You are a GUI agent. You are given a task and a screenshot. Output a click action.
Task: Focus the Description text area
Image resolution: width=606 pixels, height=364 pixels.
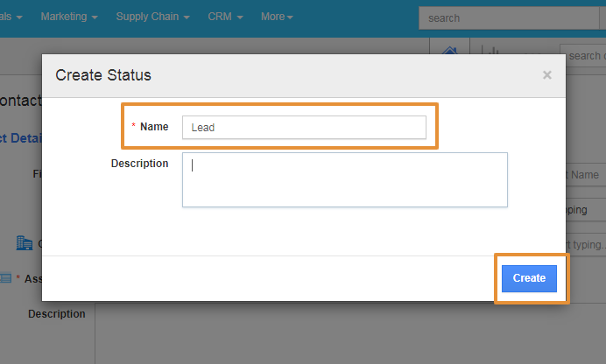pyautogui.click(x=344, y=180)
